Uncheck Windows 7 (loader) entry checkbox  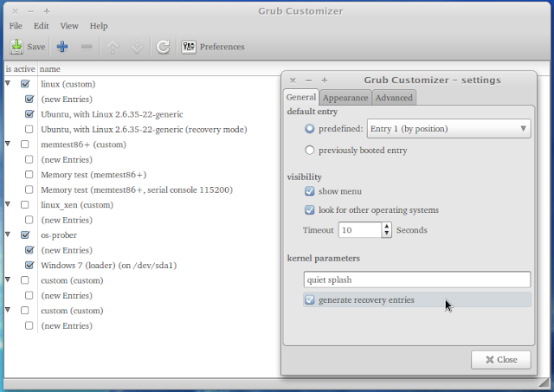tap(29, 265)
